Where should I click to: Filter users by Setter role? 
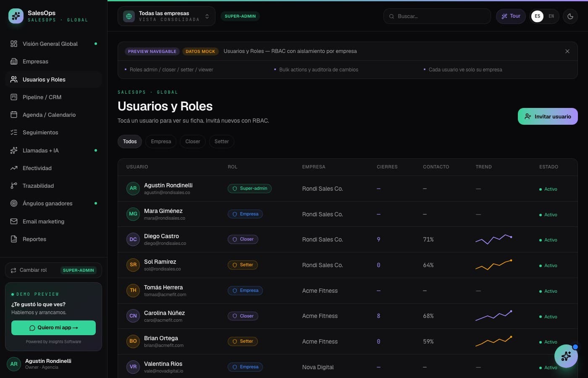tap(222, 142)
